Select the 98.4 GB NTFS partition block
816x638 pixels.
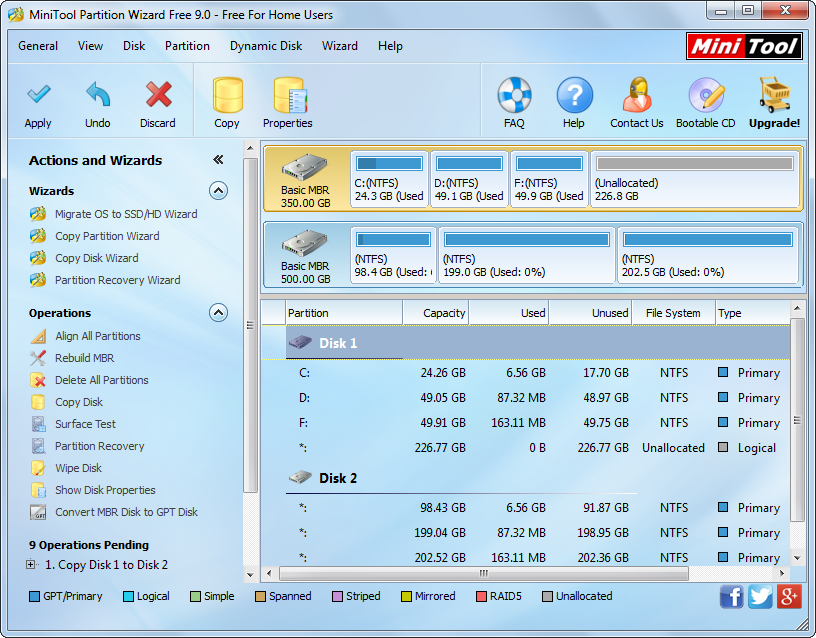(x=393, y=255)
